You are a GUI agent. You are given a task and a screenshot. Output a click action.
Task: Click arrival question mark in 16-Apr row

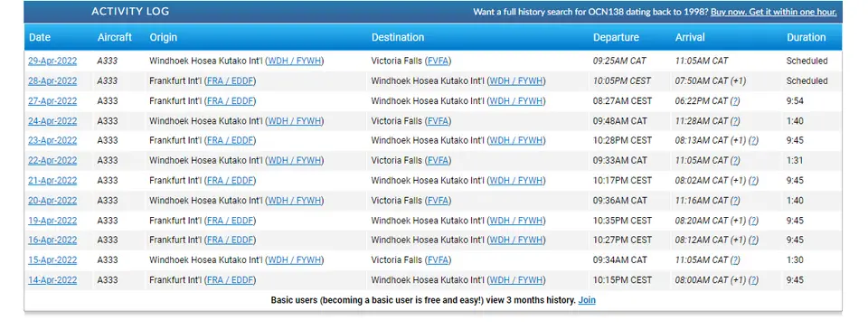(x=753, y=240)
